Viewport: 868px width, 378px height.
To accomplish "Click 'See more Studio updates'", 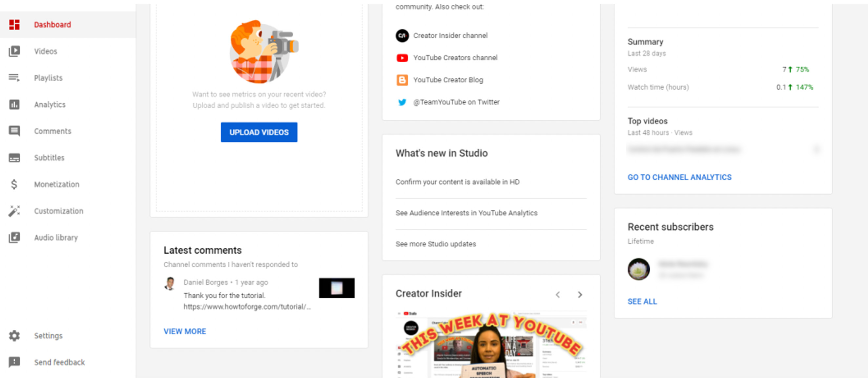I will (x=436, y=244).
